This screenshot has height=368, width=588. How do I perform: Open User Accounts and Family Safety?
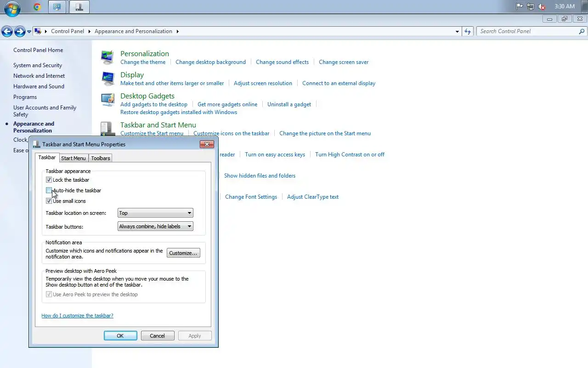pos(45,111)
